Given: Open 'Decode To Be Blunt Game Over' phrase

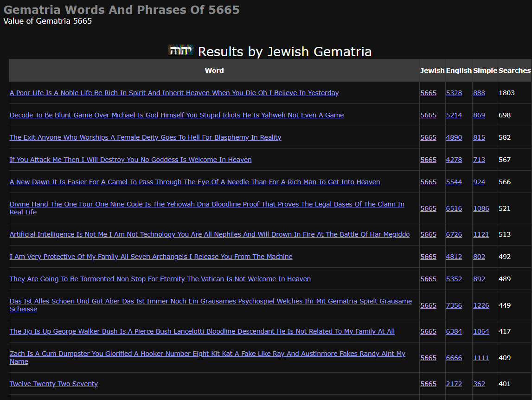Looking at the screenshot, I should click(x=176, y=115).
